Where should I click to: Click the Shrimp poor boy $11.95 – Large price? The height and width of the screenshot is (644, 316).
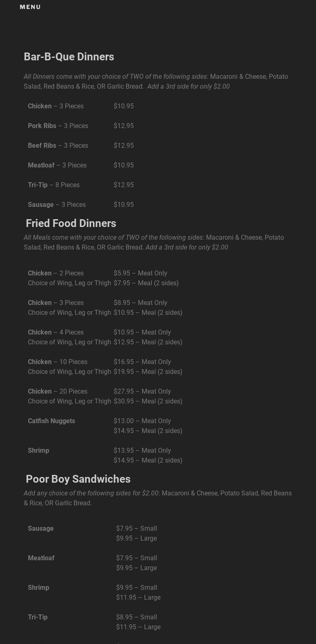138,597
